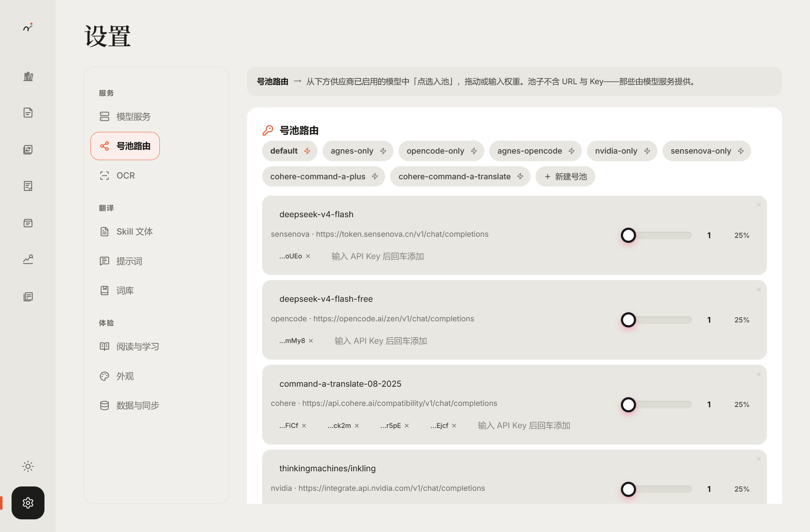Select the cohere-command-a-translate pool tab
810x532 pixels.
pyautogui.click(x=460, y=176)
